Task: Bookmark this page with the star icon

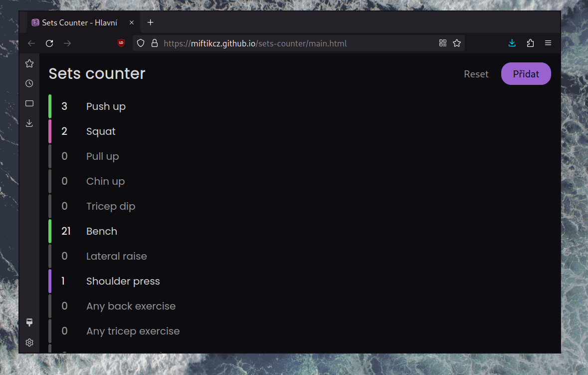Action: pyautogui.click(x=457, y=43)
